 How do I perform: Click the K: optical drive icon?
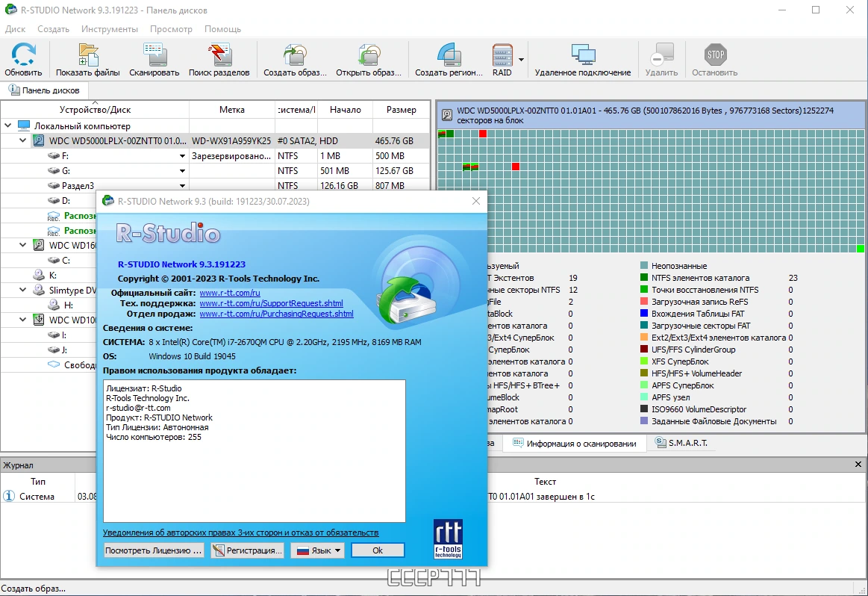[x=39, y=276]
